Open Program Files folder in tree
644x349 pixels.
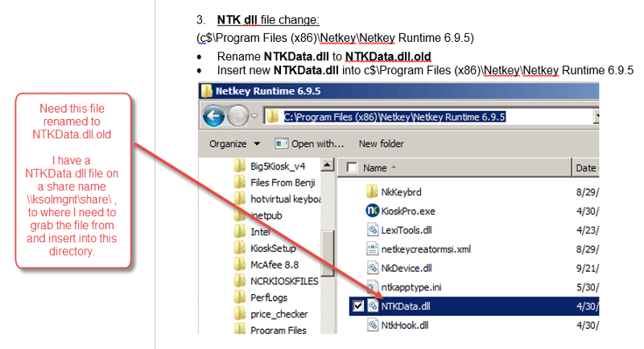[278, 330]
